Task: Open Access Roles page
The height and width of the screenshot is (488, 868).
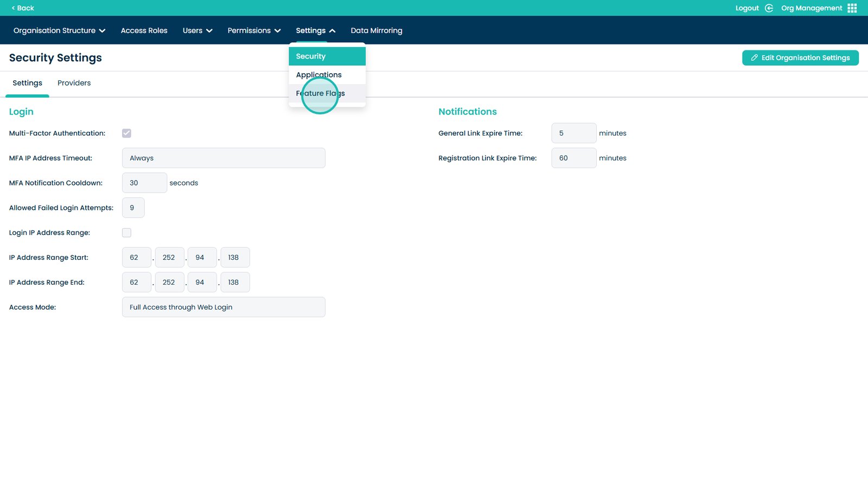Action: tap(144, 31)
